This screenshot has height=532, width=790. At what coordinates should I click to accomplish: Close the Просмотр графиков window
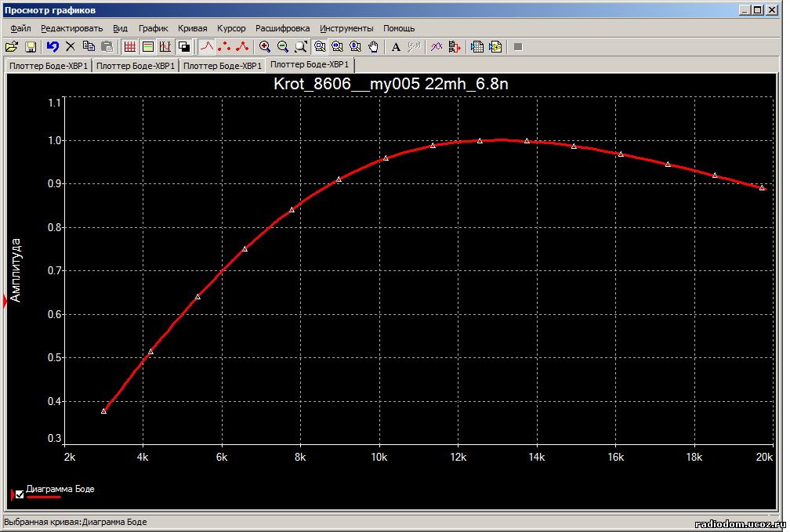(x=772, y=10)
